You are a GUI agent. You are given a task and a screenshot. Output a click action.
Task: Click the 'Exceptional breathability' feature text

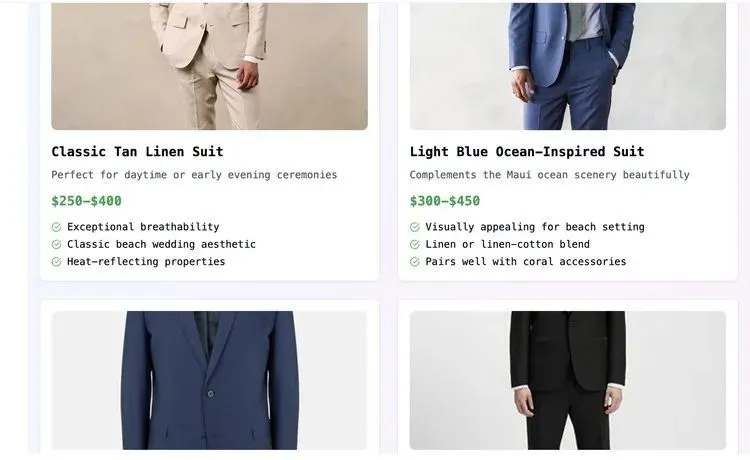click(x=143, y=227)
